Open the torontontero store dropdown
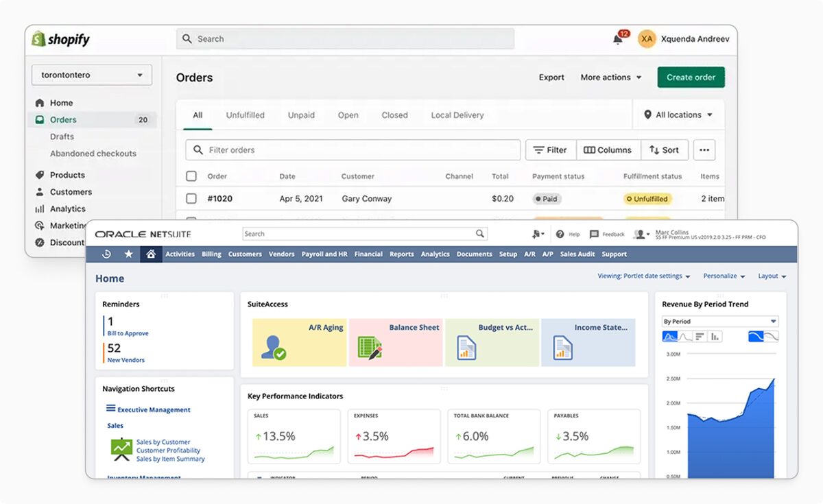 coord(91,75)
